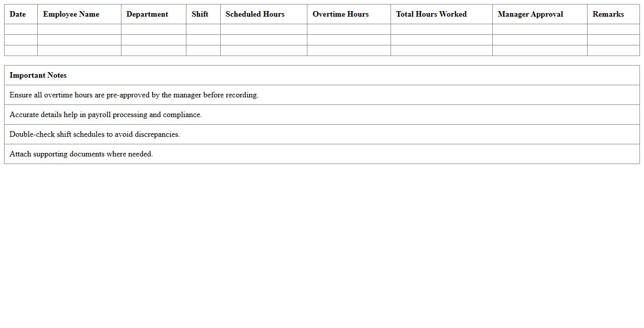Click the Remarks column header
The width and height of the screenshot is (644, 328).
point(608,14)
